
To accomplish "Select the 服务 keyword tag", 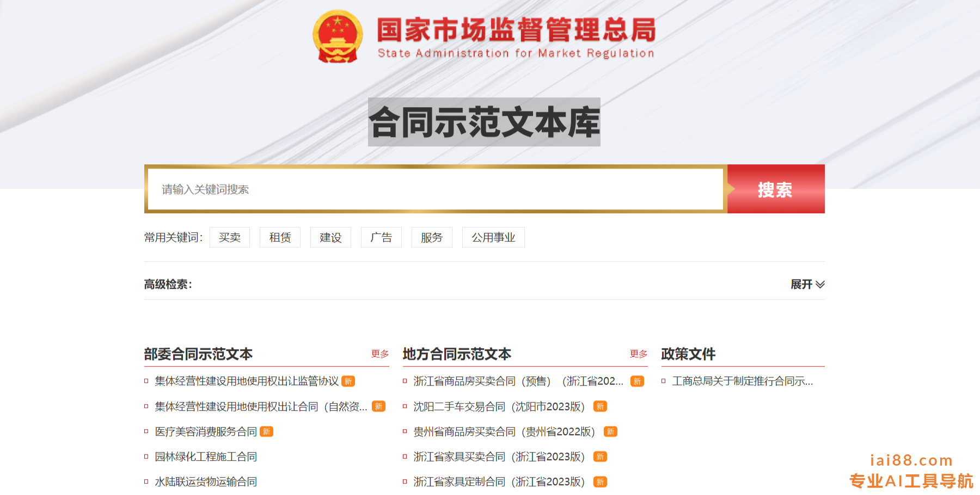I will pyautogui.click(x=432, y=238).
